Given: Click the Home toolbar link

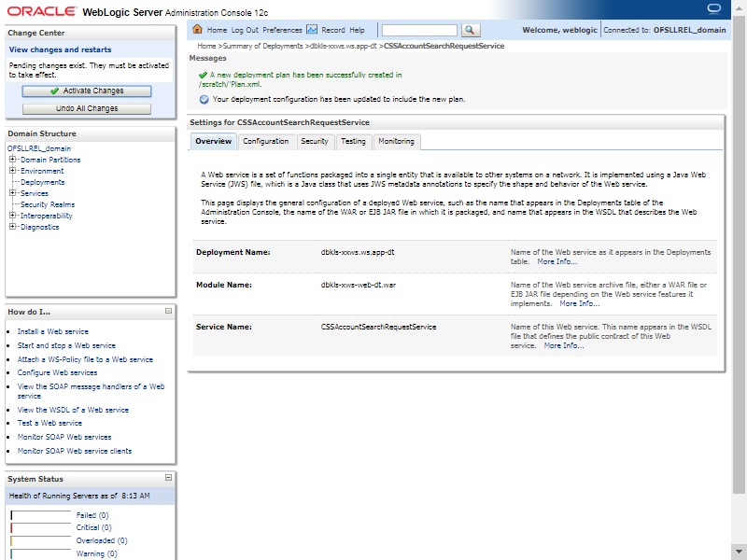Looking at the screenshot, I should pos(217,30).
